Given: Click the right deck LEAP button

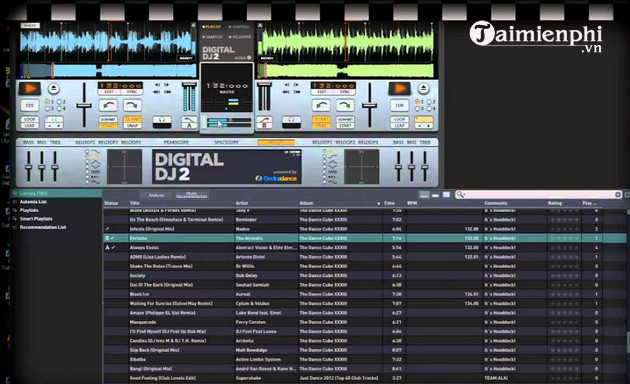Looking at the screenshot, I should (399, 125).
